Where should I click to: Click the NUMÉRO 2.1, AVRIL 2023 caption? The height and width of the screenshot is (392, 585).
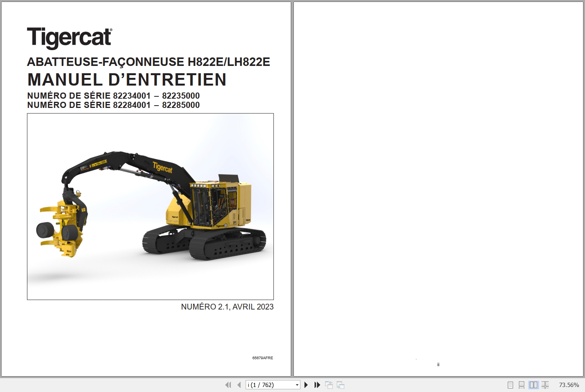pyautogui.click(x=227, y=307)
